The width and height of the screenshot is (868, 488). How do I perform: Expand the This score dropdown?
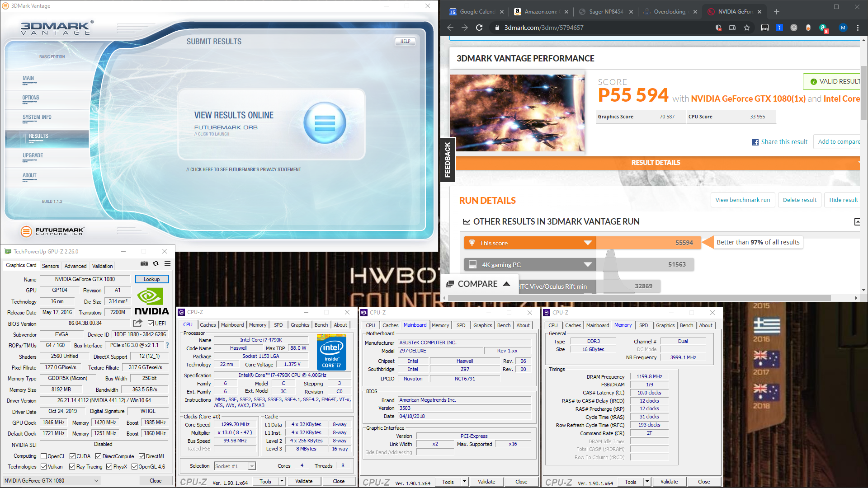pyautogui.click(x=588, y=243)
